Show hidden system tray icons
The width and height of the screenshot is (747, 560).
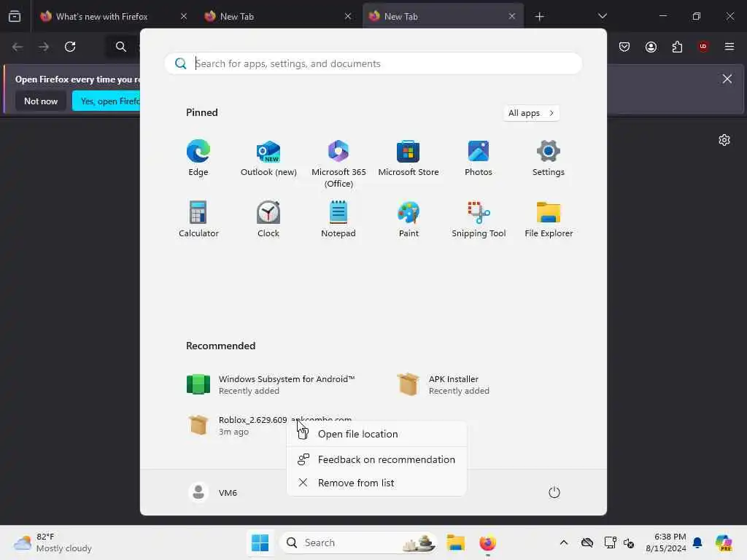point(564,542)
